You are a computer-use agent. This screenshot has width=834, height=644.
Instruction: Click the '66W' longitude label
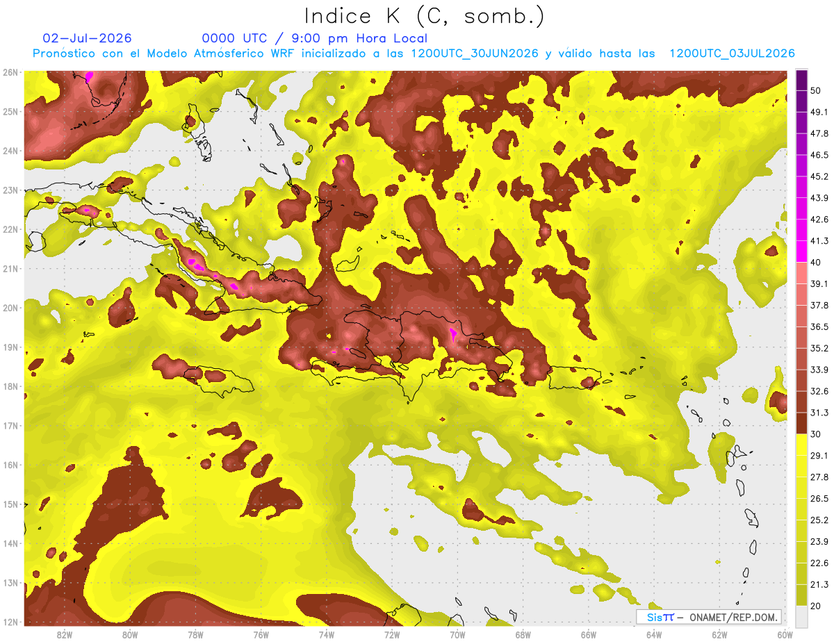point(589,634)
